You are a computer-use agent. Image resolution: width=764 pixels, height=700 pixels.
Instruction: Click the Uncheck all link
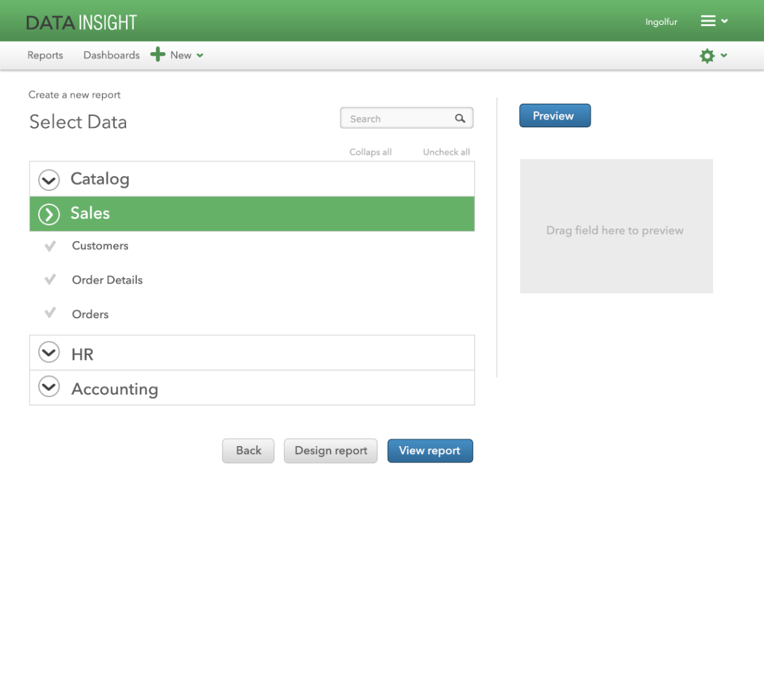[446, 152]
